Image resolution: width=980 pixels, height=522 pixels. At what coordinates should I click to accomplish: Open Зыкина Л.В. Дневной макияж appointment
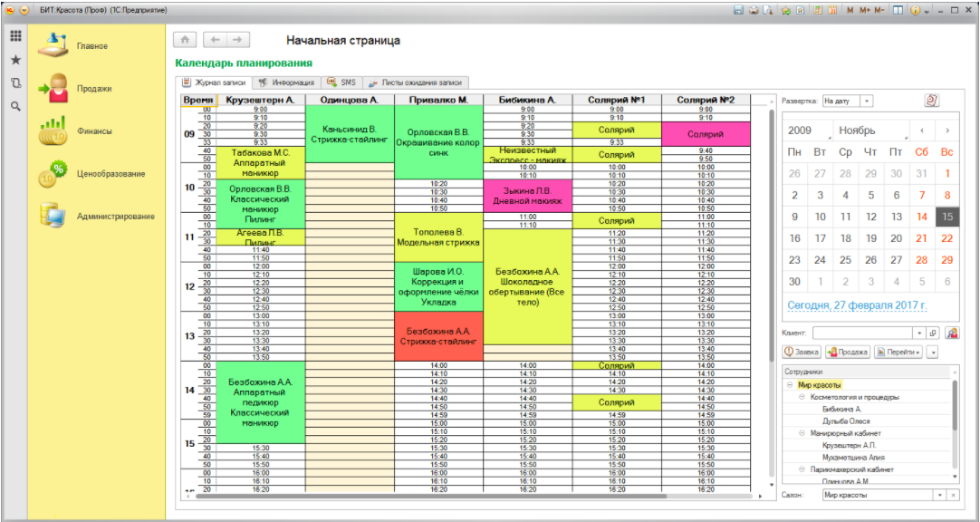(x=527, y=196)
